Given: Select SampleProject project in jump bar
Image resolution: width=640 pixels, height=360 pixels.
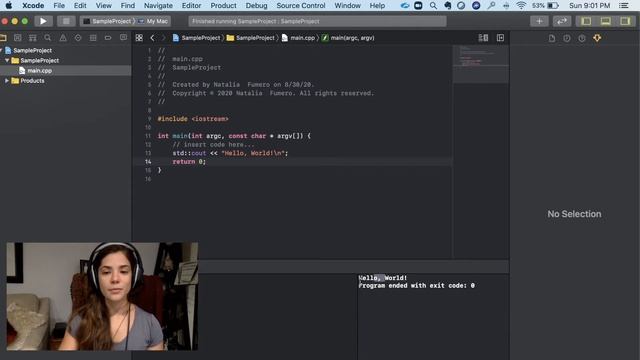Looking at the screenshot, I should (x=196, y=38).
